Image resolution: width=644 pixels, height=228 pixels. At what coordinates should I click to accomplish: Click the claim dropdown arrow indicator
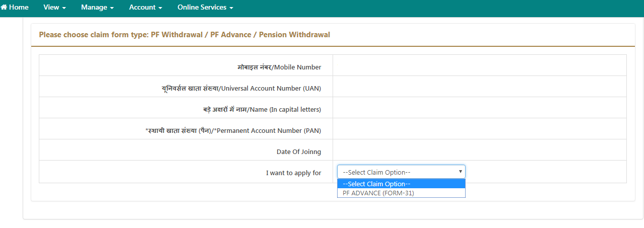(460, 172)
